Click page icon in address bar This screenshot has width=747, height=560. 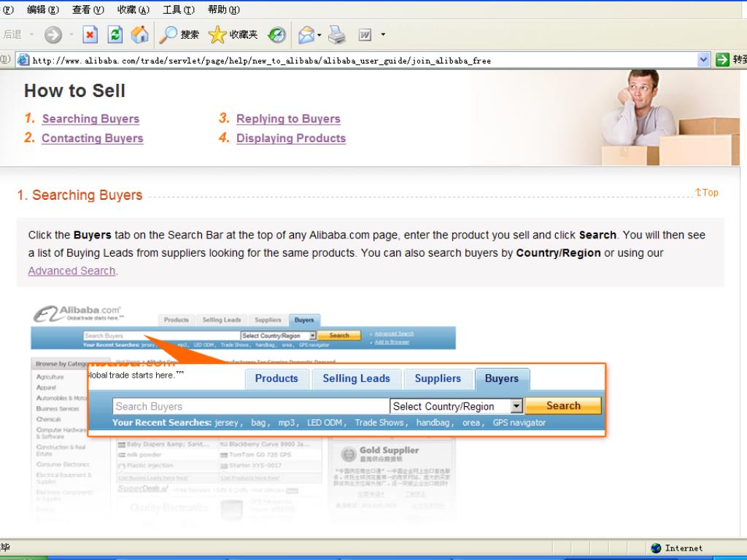(23, 60)
